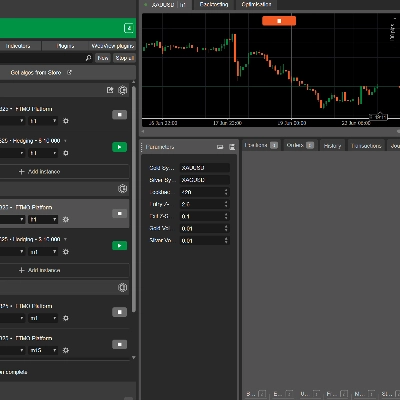Adjust Entry Z parameter stepper showing 2.0

[x=226, y=204]
